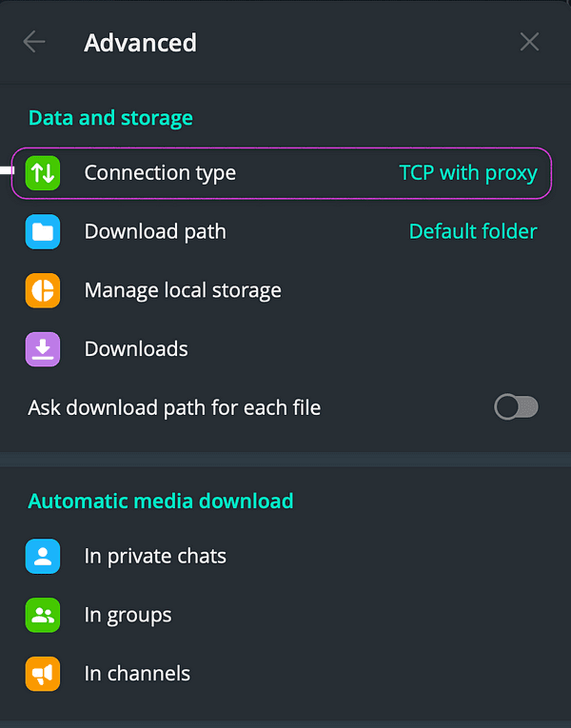The width and height of the screenshot is (571, 728).
Task: Open In groups media settings
Action: [x=128, y=615]
